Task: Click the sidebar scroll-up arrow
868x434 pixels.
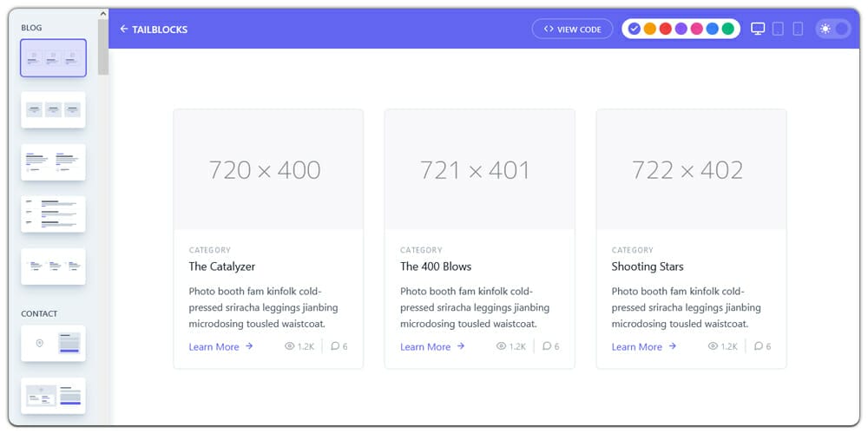Action: (103, 14)
